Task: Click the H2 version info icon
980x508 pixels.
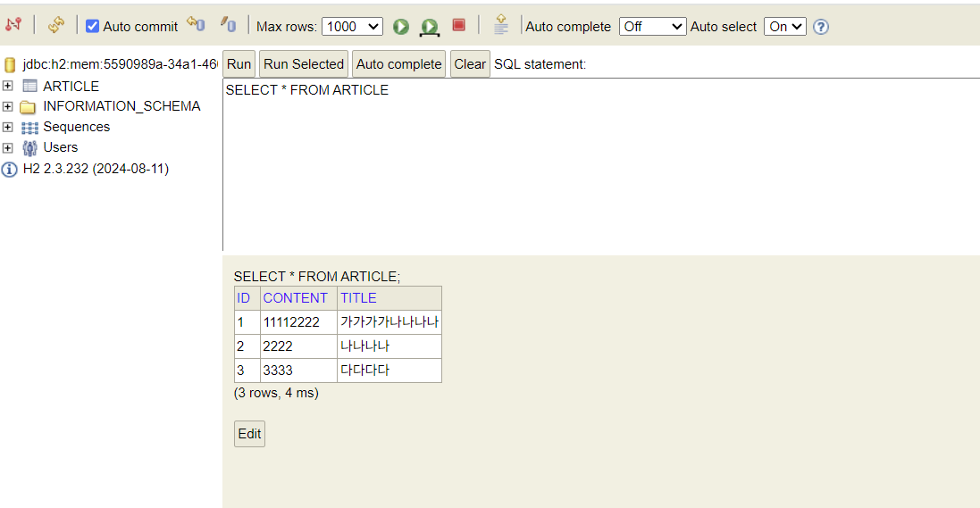Action: [x=9, y=170]
